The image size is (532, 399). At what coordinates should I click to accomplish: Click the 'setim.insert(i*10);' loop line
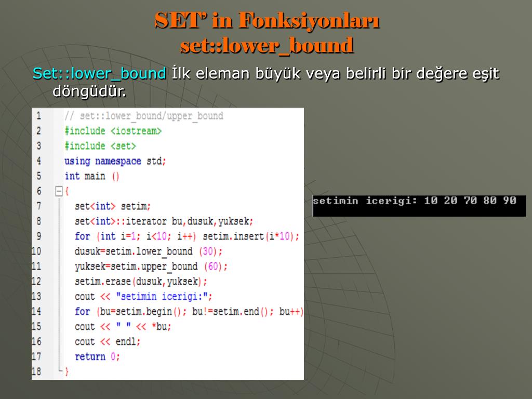pyautogui.click(x=187, y=236)
